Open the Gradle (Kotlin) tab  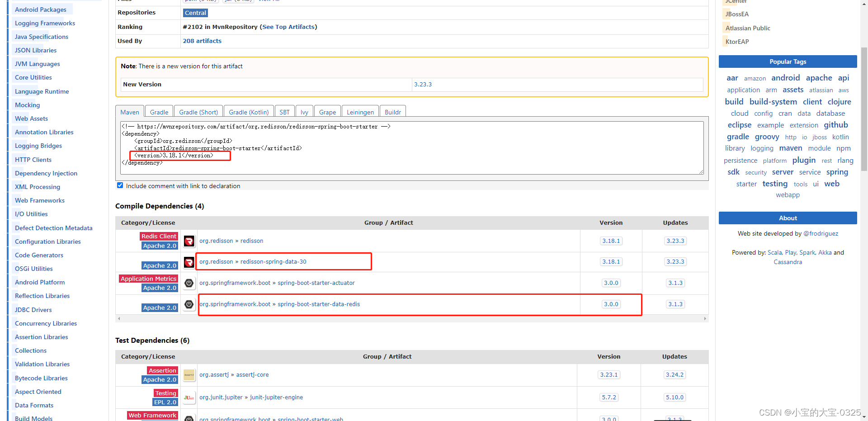coord(249,112)
